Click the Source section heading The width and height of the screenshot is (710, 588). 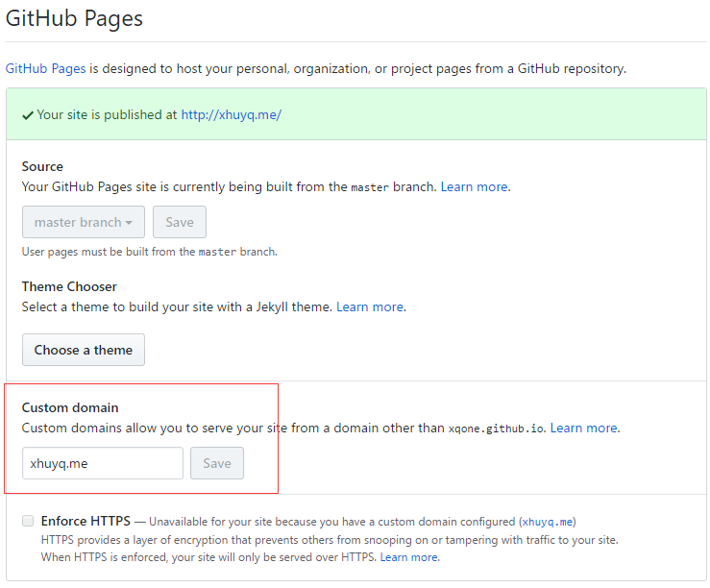42,166
